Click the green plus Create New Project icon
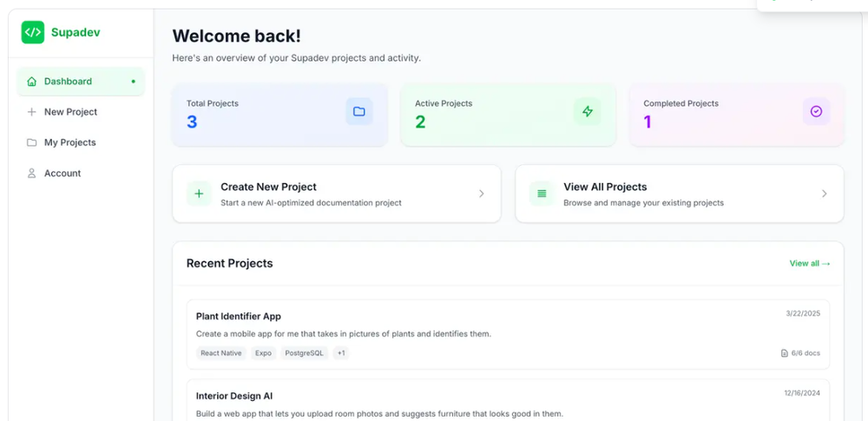Image resolution: width=868 pixels, height=421 pixels. tap(199, 194)
